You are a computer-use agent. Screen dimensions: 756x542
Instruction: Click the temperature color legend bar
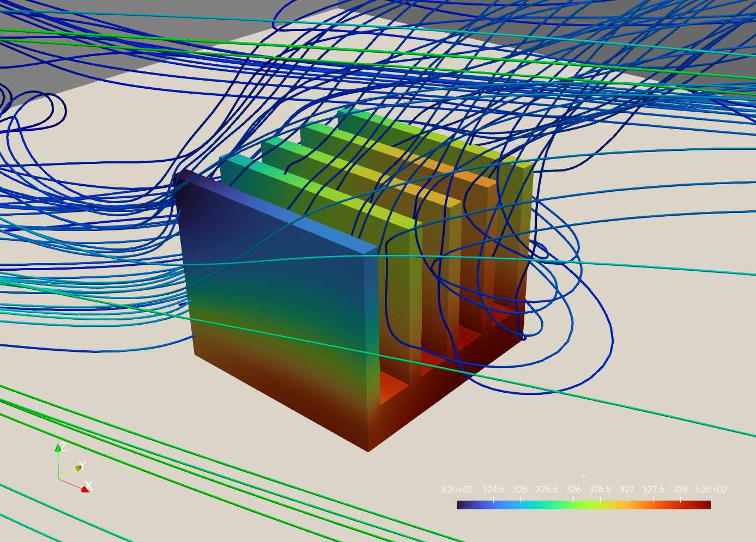coord(583,505)
